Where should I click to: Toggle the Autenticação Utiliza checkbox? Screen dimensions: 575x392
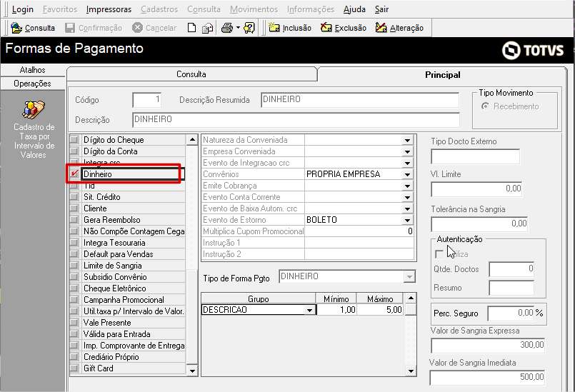439,254
